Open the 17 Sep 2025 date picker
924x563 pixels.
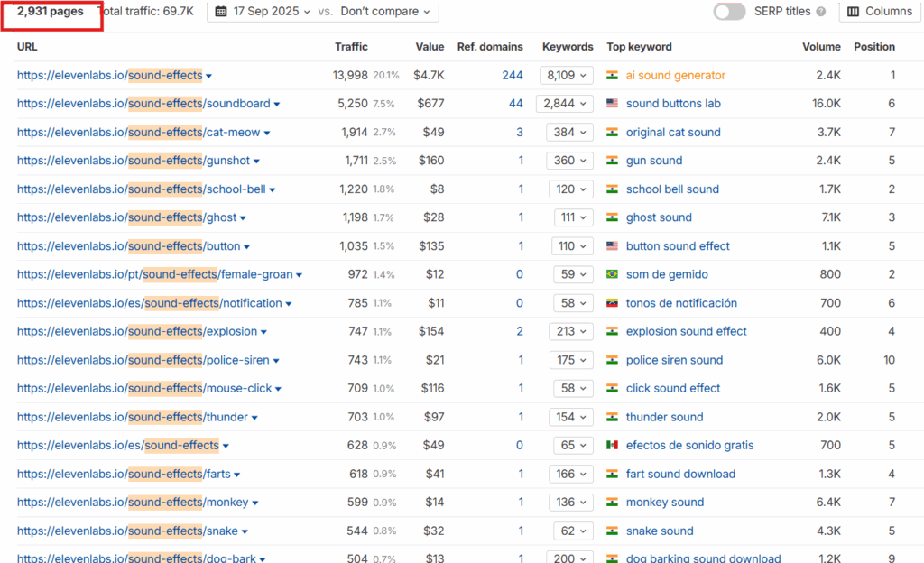263,11
